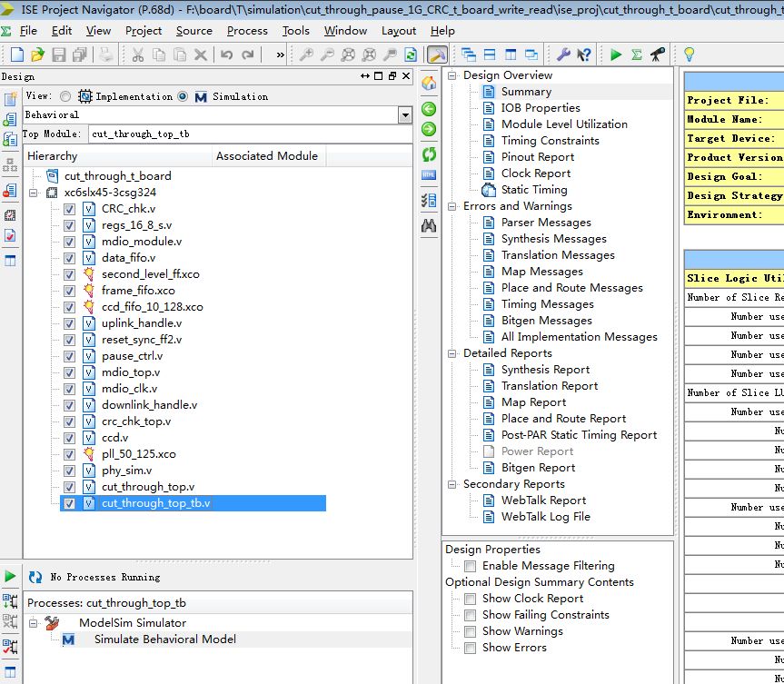Image resolution: width=784 pixels, height=684 pixels.
Task: Click the home icon in summary sidebar
Action: (x=429, y=83)
